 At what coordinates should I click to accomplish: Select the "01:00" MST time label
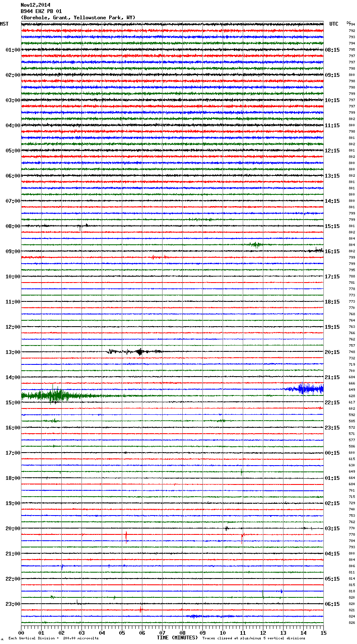[13, 50]
